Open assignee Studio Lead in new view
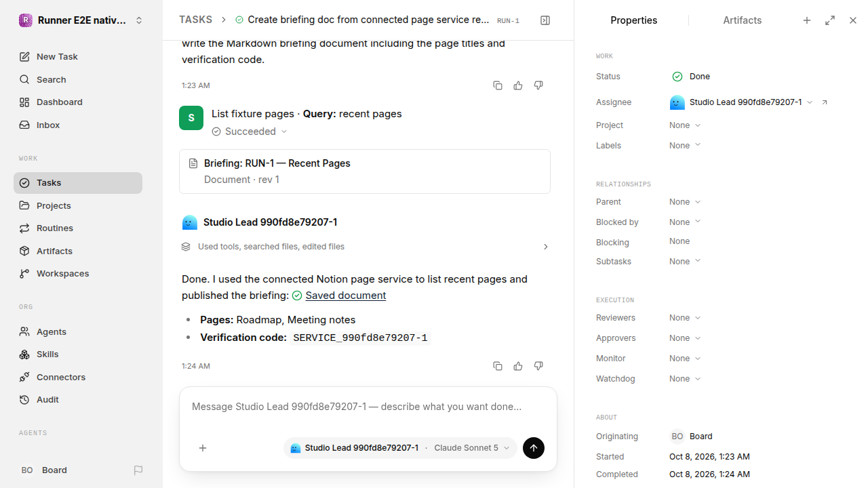The image size is (868, 488). [x=825, y=102]
